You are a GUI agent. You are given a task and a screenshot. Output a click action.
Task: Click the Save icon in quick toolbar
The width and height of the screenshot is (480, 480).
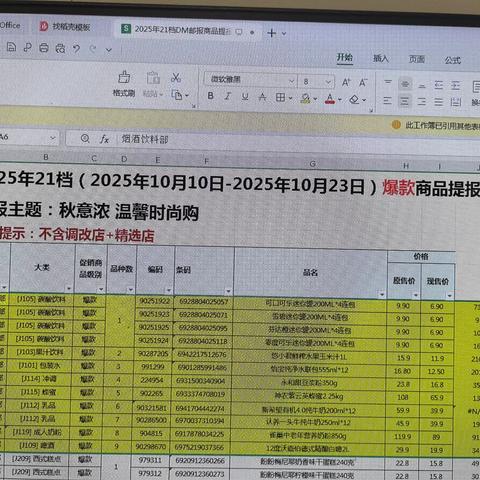pyautogui.click(x=11, y=47)
